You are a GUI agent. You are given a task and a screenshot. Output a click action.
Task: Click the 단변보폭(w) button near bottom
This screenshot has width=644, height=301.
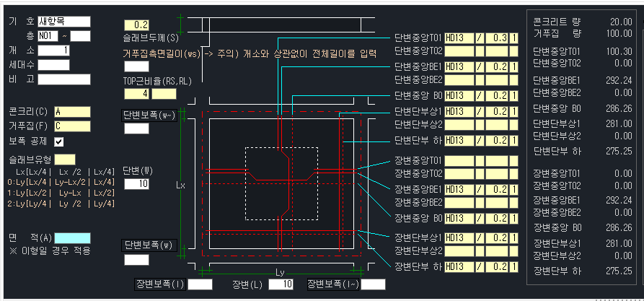(x=149, y=245)
